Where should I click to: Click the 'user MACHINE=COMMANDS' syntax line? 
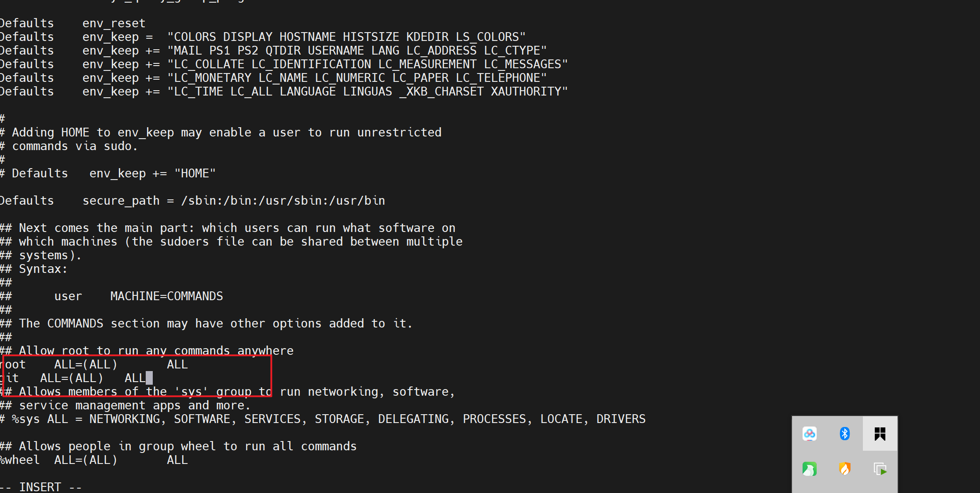click(138, 296)
